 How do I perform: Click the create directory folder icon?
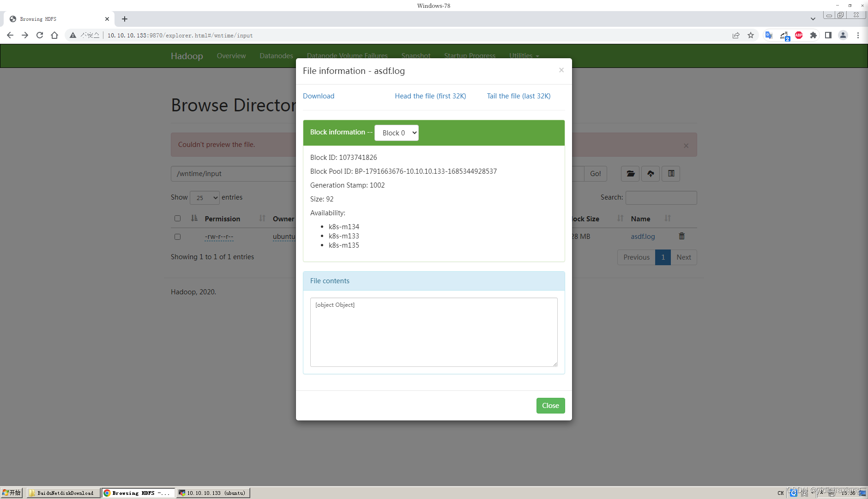tap(630, 174)
